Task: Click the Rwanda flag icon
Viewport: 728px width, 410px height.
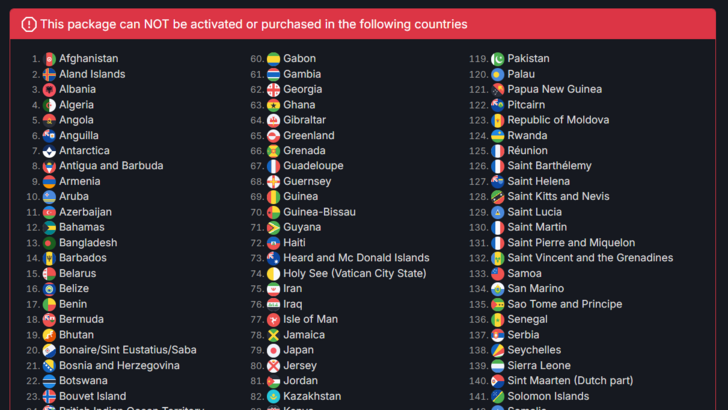Action: point(497,136)
